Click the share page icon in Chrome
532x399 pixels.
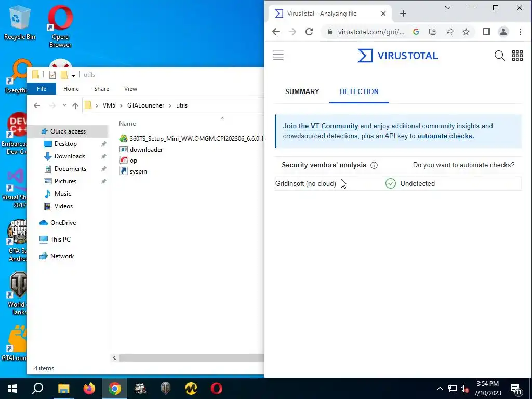coord(449,32)
